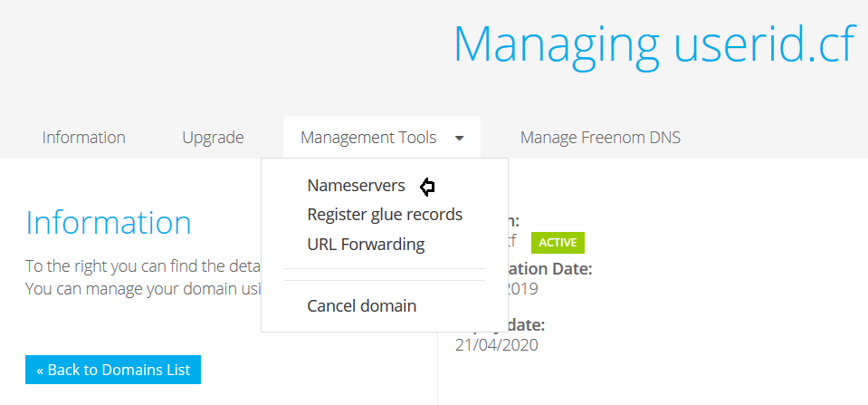This screenshot has width=868, height=405.
Task: Click the expiry date 21/04/2020
Action: point(497,345)
